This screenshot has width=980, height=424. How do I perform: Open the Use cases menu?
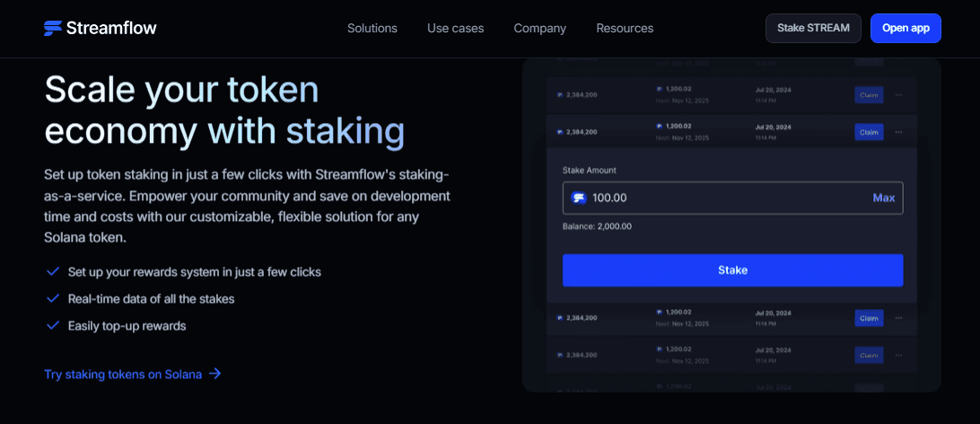coord(456,28)
